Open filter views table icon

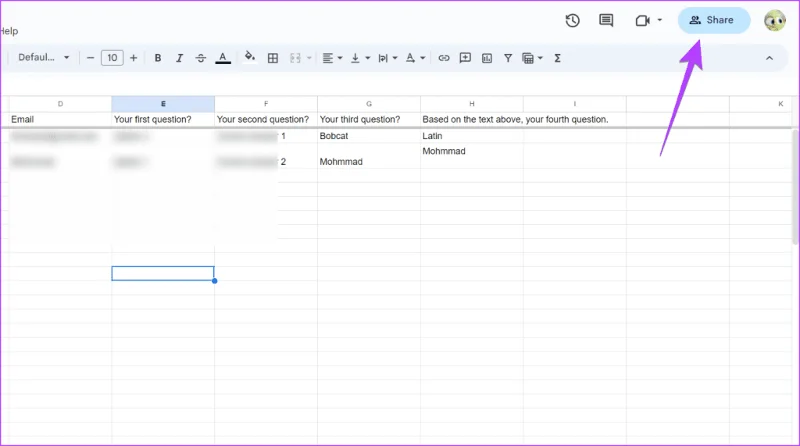point(528,58)
